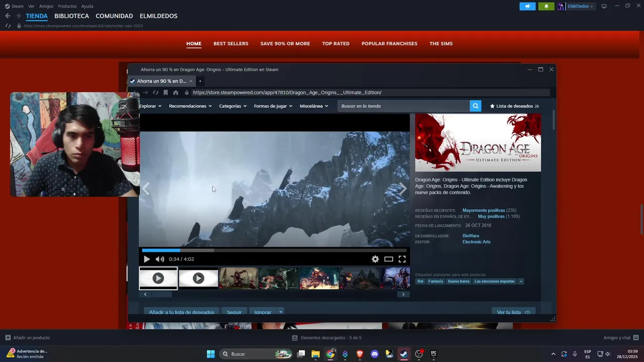Open video settings gear icon
The image size is (644, 362).
[x=375, y=259]
